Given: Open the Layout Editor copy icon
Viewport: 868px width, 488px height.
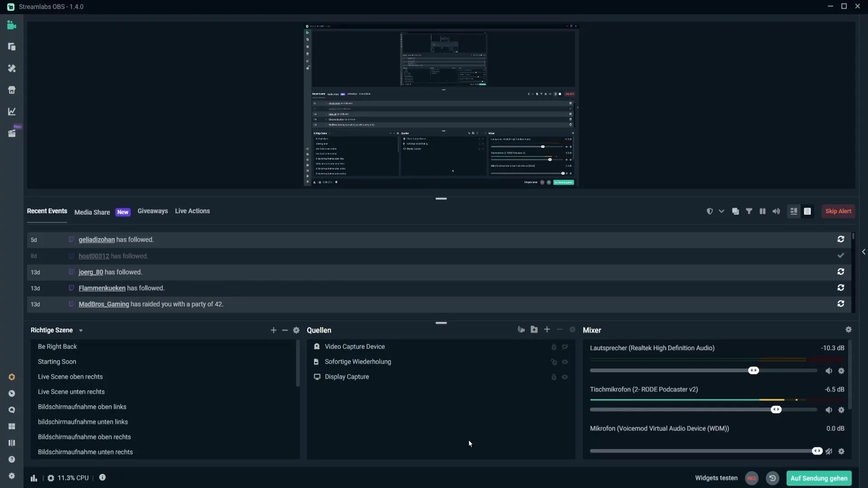Looking at the screenshot, I should tap(12, 47).
